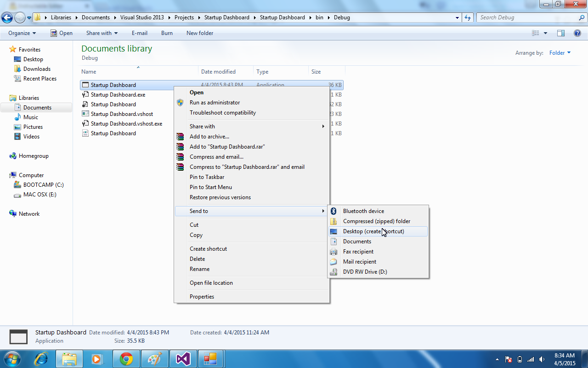
Task: Open Homegroup in the navigation pane
Action: [x=34, y=156]
